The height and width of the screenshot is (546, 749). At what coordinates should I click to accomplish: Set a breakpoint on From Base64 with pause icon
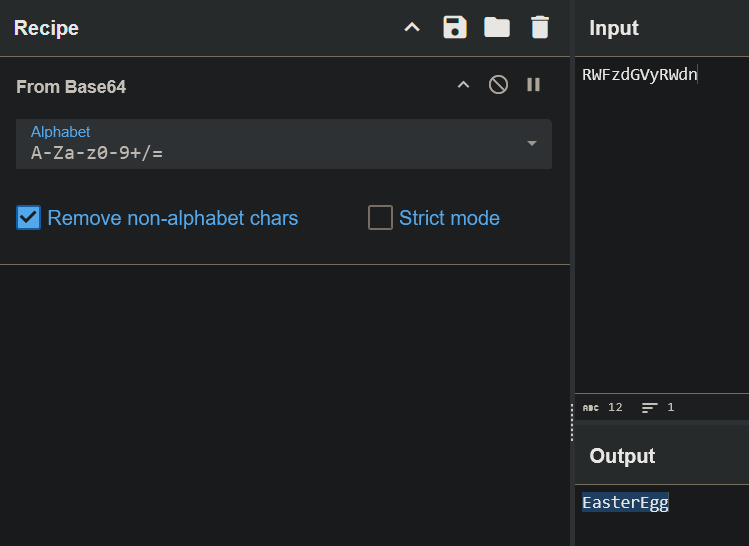click(x=533, y=85)
